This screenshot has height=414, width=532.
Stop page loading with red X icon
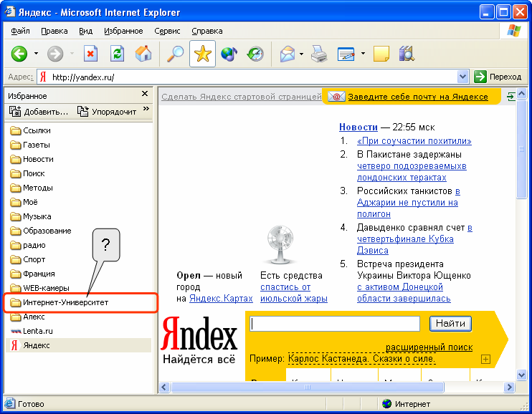click(90, 54)
